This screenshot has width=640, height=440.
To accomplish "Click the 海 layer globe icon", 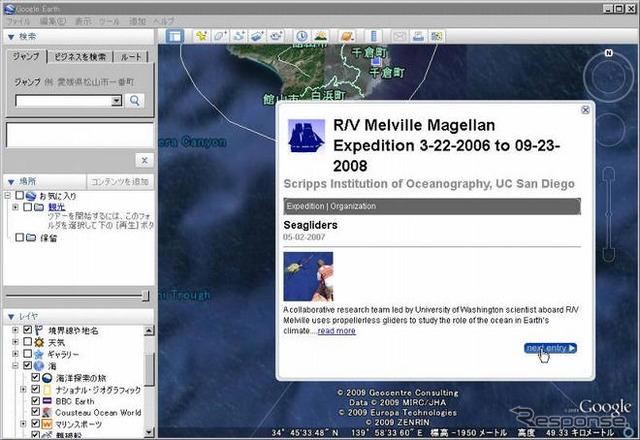I will click(x=39, y=366).
